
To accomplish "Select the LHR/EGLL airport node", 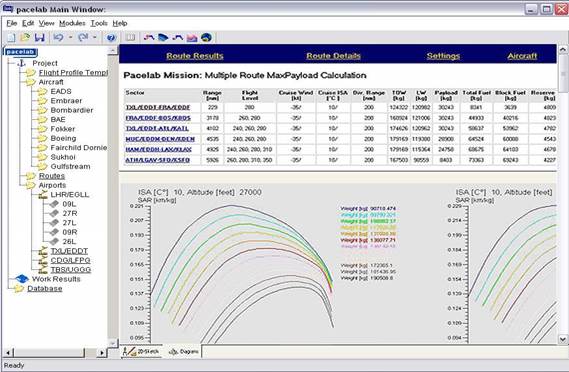I will (x=70, y=195).
